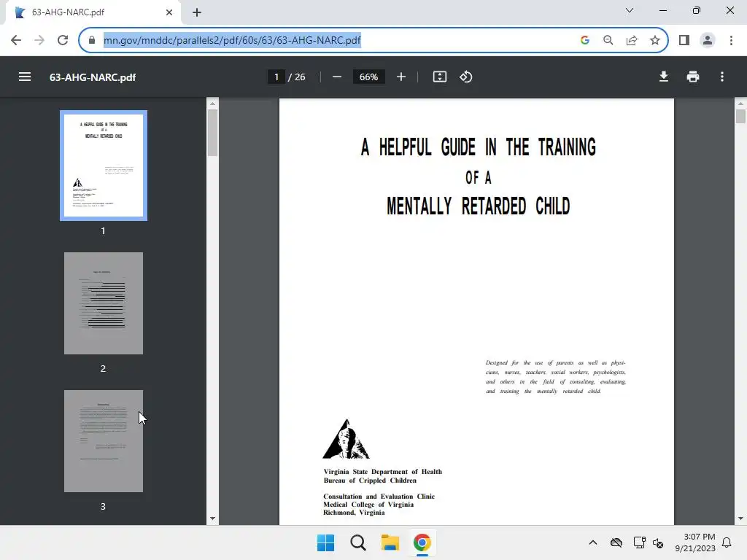Image resolution: width=747 pixels, height=560 pixels.
Task: Click the browser forward arrow
Action: [39, 40]
